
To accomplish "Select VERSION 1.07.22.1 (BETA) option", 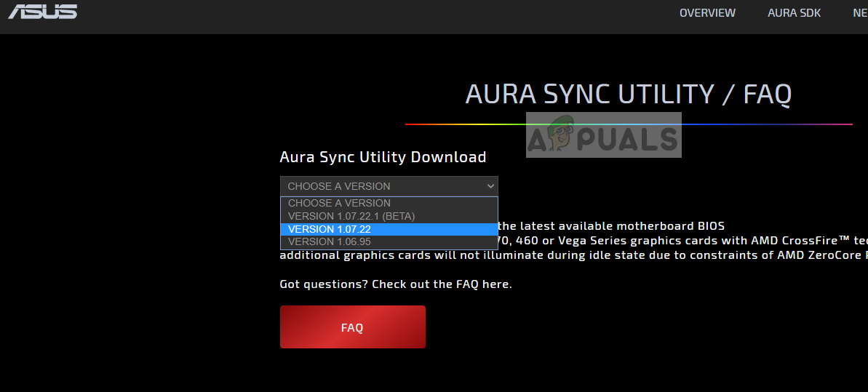I will (x=389, y=216).
